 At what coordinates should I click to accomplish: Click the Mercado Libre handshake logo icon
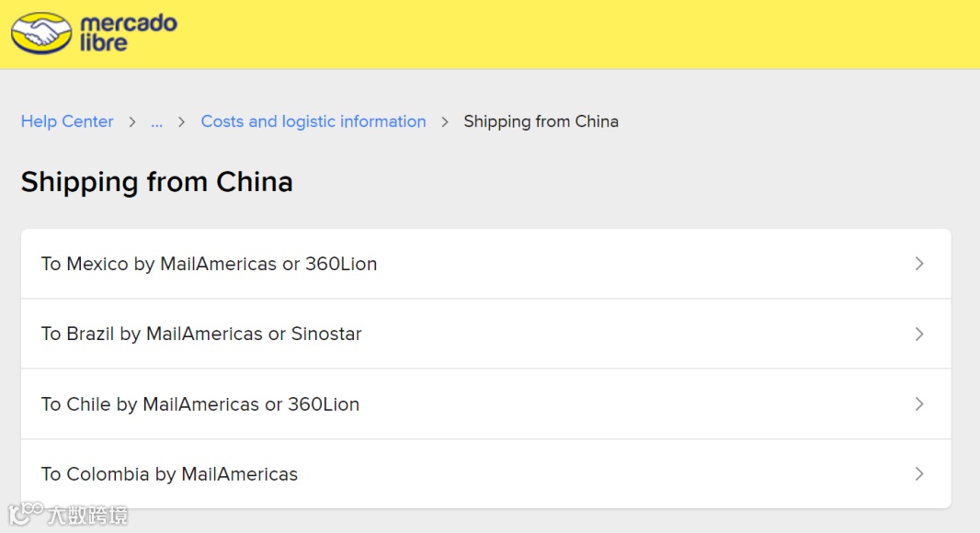pyautogui.click(x=40, y=33)
